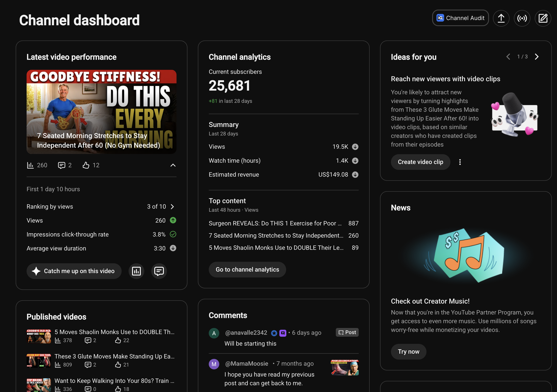Viewport: 557px width, 392px height.
Task: Open more options menu beside Create video clip
Action: [460, 162]
